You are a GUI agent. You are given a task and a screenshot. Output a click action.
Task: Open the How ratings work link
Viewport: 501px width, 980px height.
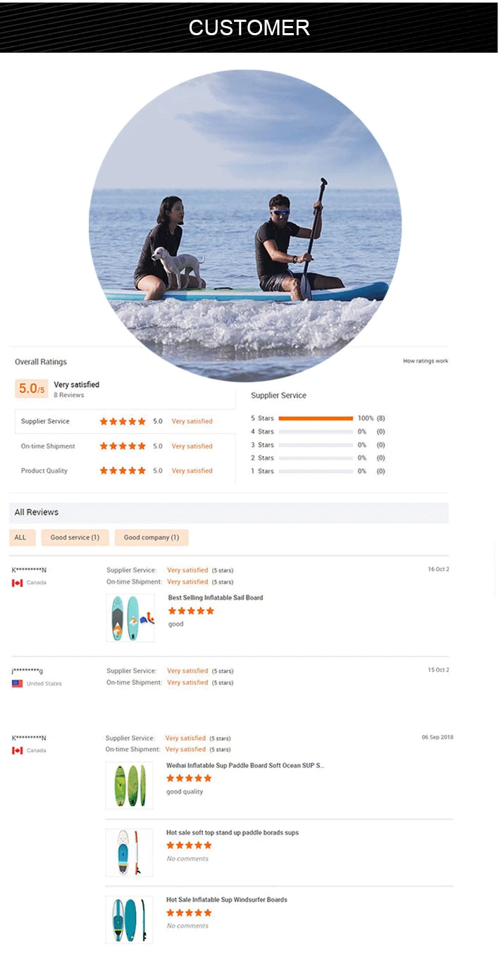pos(426,361)
